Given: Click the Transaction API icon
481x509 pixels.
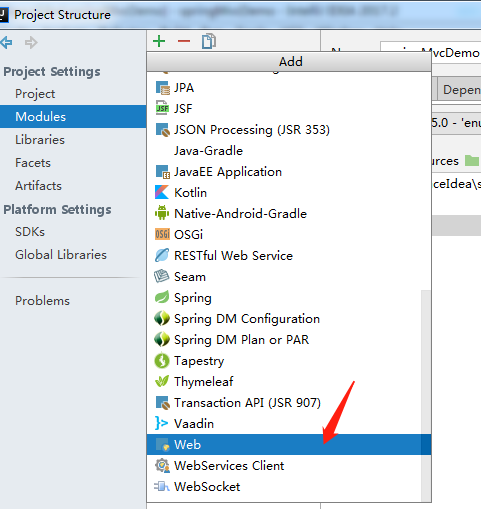Looking at the screenshot, I should point(162,403).
